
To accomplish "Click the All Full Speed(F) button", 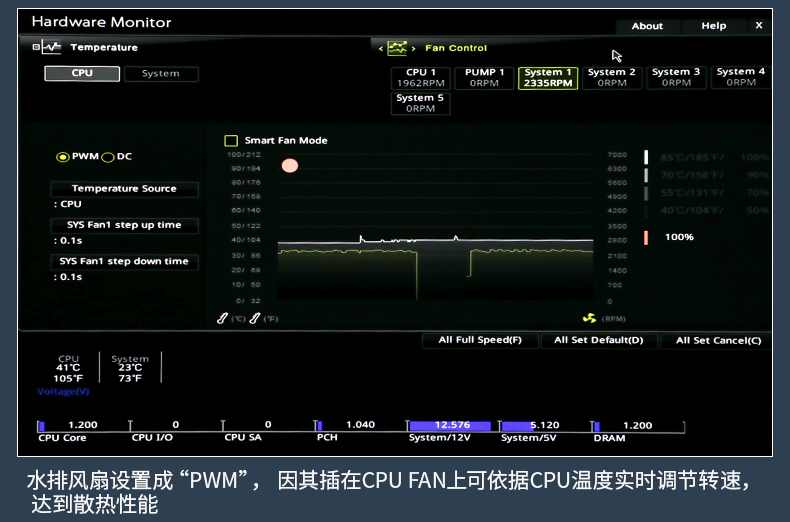I will click(480, 340).
